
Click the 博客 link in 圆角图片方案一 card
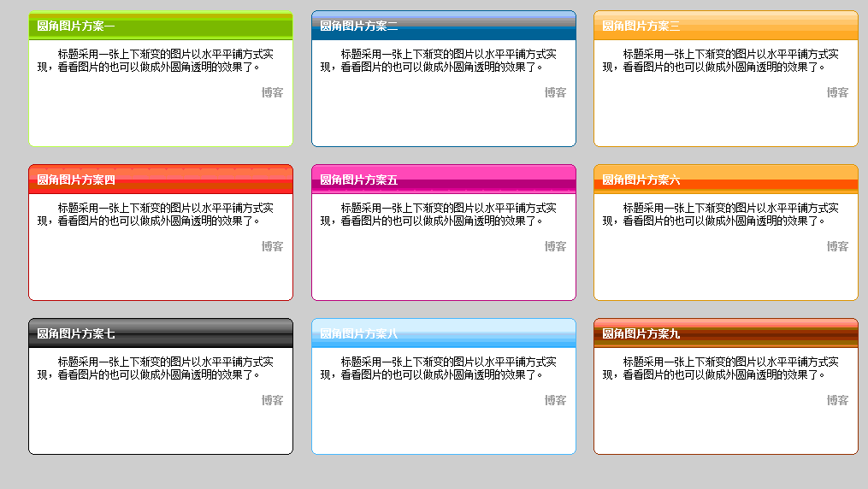point(272,92)
